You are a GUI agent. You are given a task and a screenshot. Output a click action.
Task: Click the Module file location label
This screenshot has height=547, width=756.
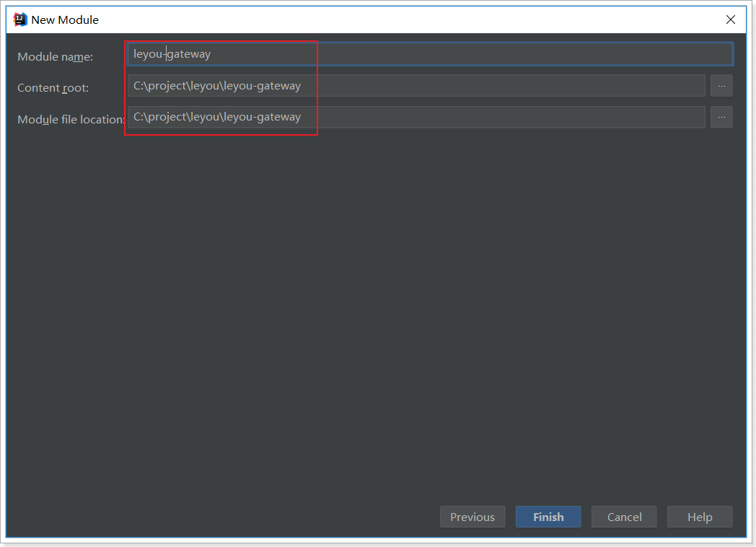tap(71, 119)
